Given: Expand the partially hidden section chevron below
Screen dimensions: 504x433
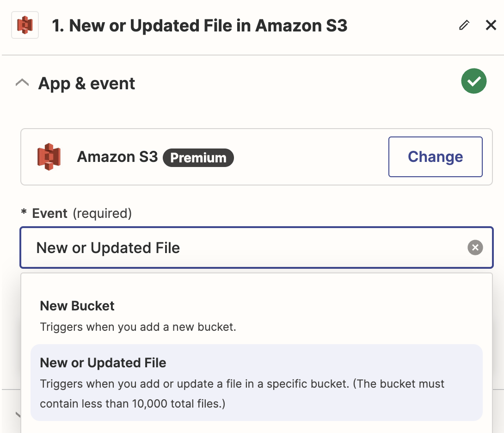Looking at the screenshot, I should pos(18,414).
